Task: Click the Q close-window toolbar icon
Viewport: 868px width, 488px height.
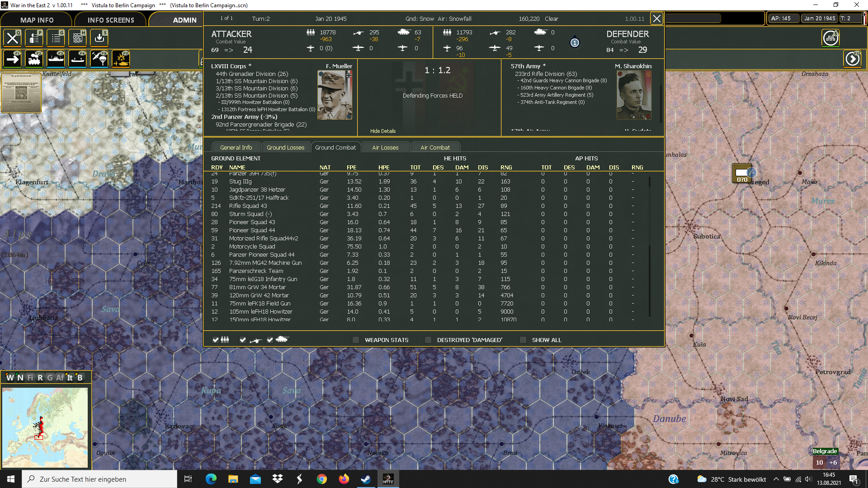Action: [12, 38]
